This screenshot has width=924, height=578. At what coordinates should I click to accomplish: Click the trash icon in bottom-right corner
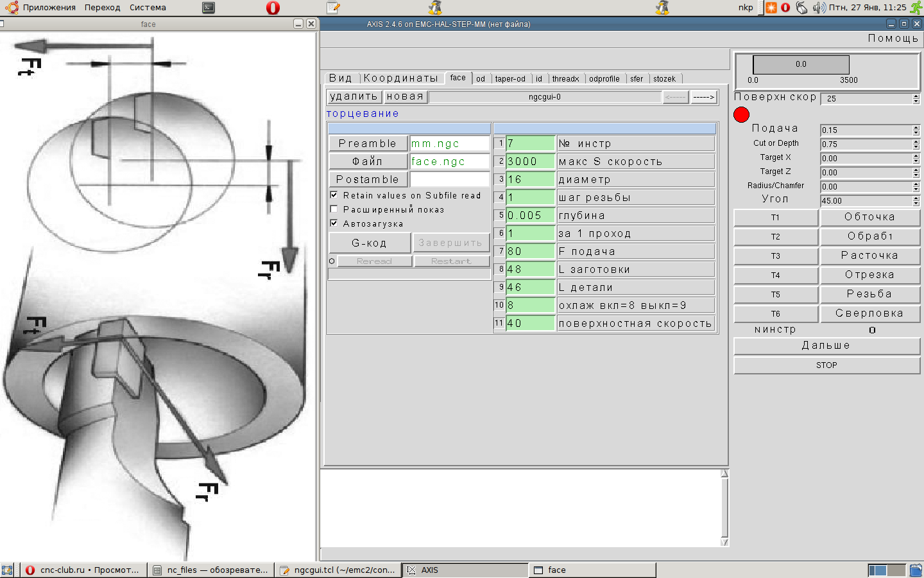click(916, 570)
